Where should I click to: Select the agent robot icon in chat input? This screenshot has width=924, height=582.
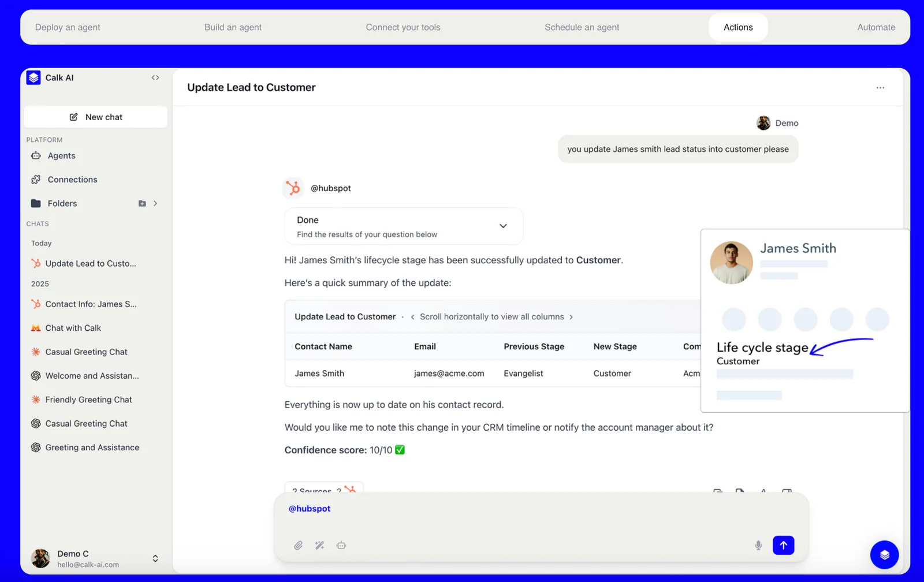pos(341,545)
